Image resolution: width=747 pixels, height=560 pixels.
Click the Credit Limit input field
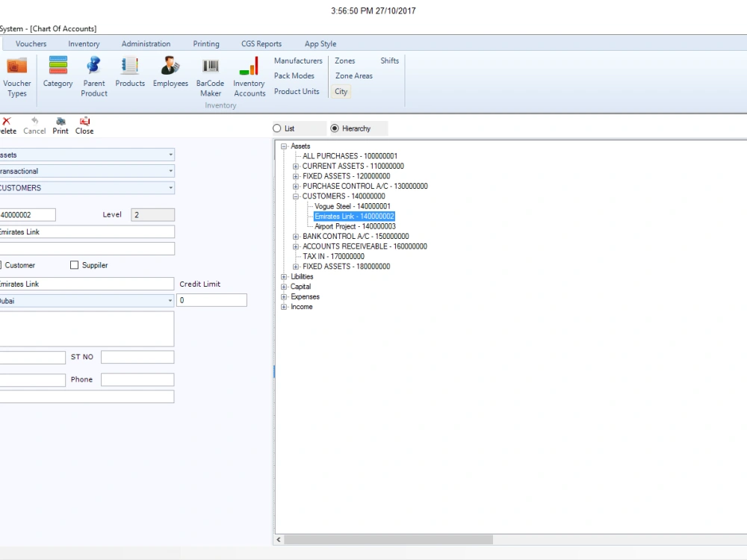click(211, 300)
